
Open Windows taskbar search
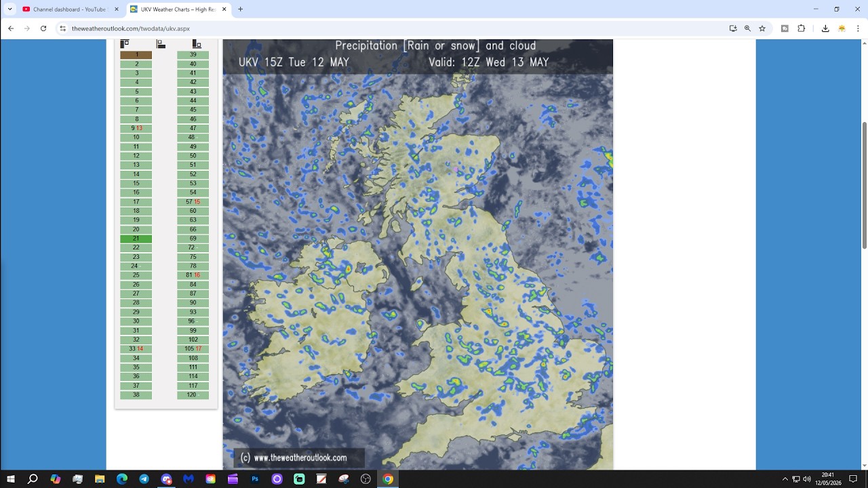click(x=33, y=479)
